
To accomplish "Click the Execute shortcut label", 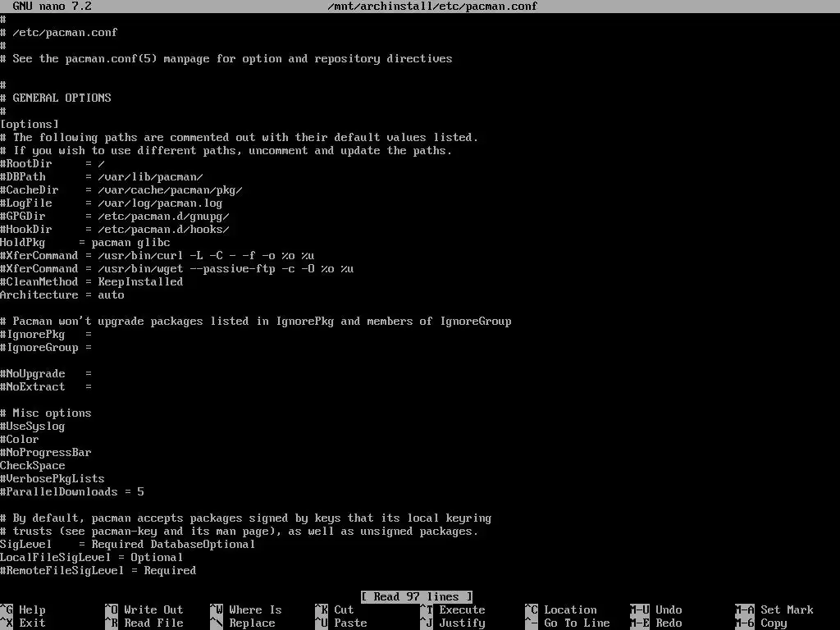I will click(453, 609).
